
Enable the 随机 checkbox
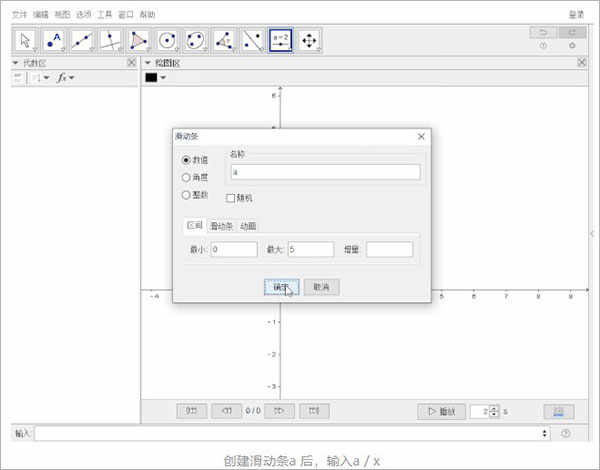(x=230, y=198)
